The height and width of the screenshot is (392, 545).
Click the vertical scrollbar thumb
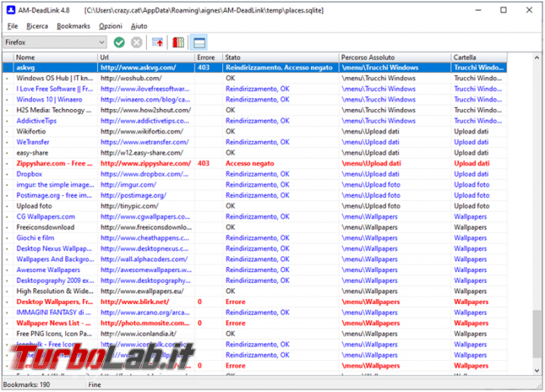[x=537, y=334]
